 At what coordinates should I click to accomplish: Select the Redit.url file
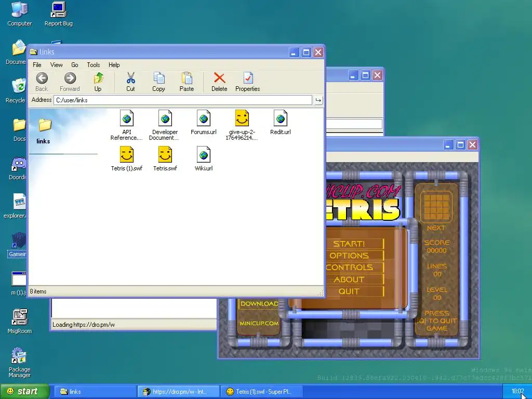click(281, 123)
